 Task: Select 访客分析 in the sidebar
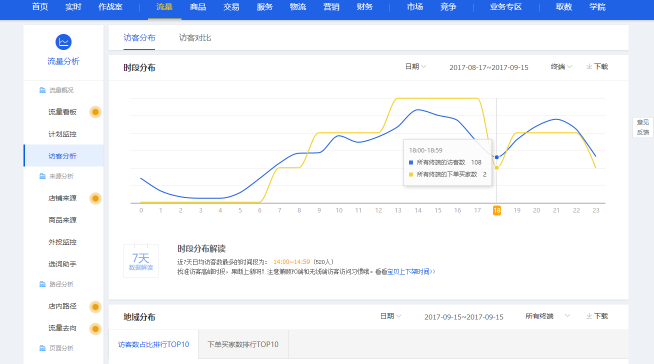pyautogui.click(x=63, y=156)
